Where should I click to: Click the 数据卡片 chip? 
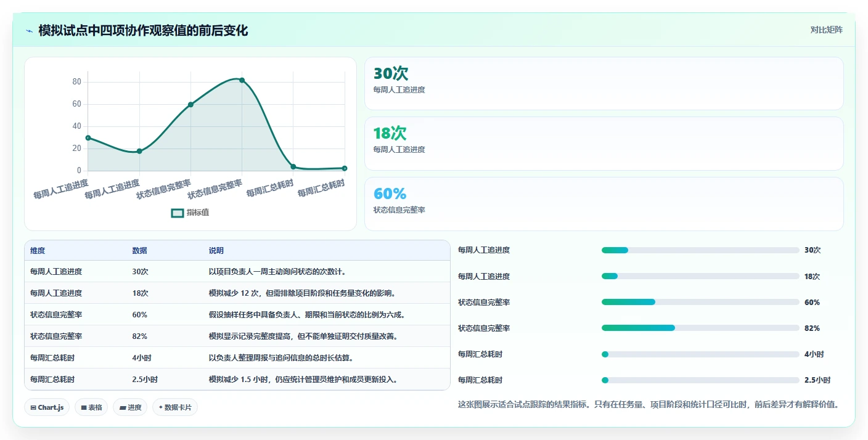175,407
